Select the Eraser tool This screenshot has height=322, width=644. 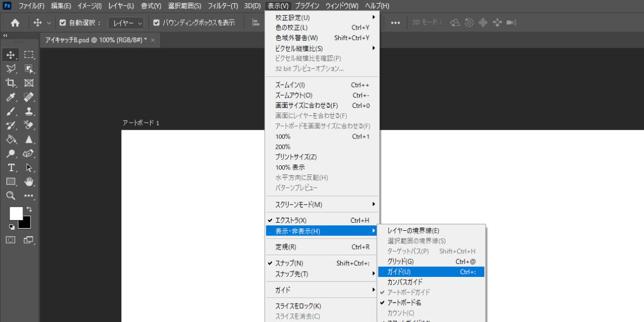[x=29, y=125]
